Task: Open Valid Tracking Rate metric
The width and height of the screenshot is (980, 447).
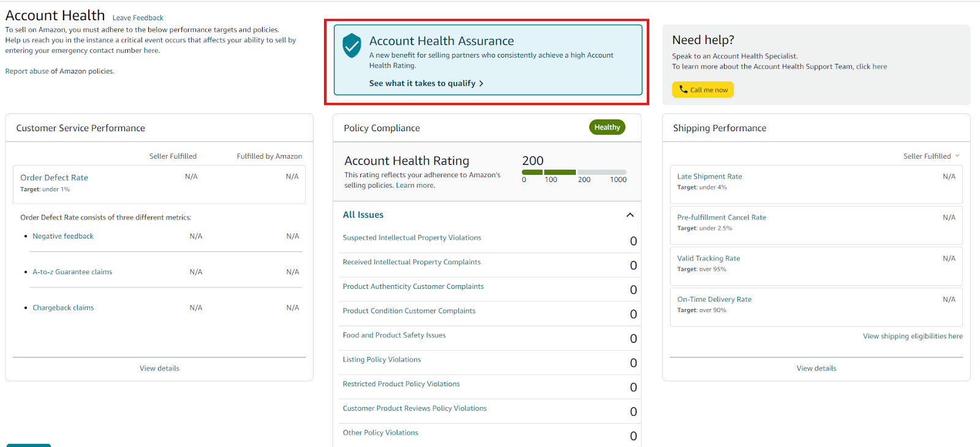Action: (708, 259)
